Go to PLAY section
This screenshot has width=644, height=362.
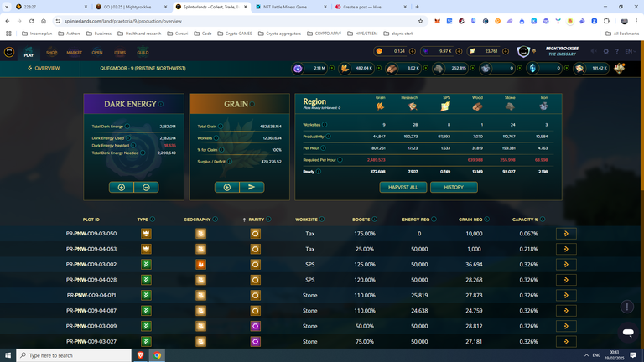(29, 52)
